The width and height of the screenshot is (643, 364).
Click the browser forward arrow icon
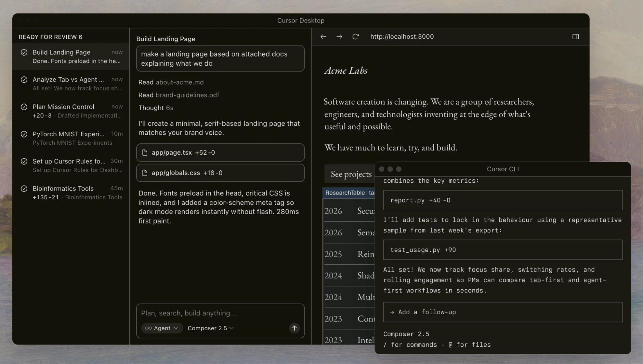tap(339, 37)
